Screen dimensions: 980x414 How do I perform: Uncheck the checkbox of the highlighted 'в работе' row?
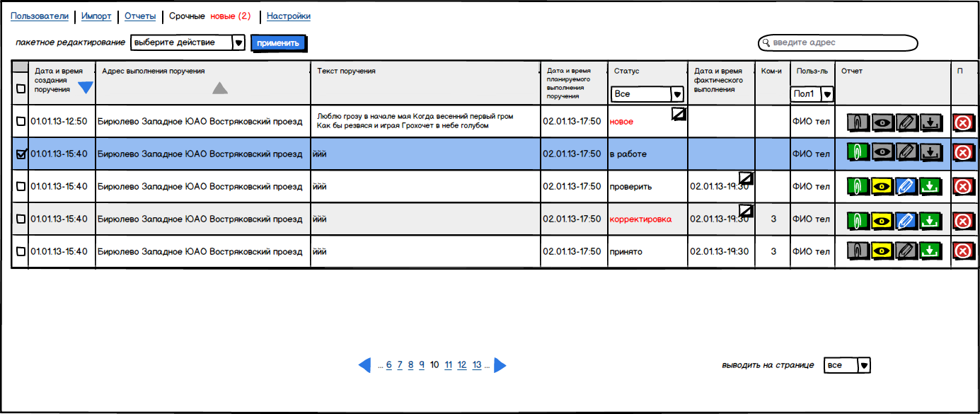point(21,154)
